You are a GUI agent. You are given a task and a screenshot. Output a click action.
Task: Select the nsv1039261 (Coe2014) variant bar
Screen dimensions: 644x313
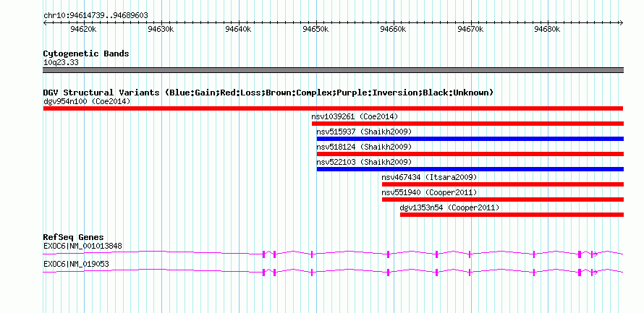coord(467,124)
